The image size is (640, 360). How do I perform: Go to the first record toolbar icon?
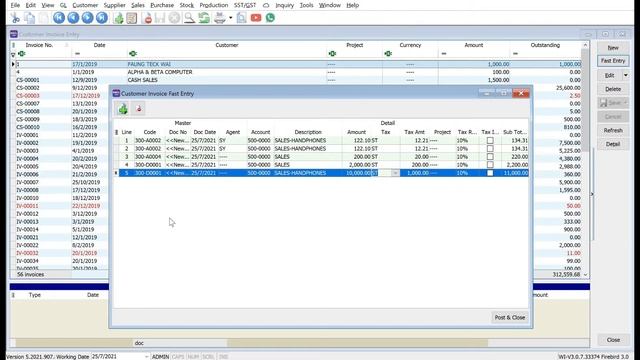(x=59, y=18)
